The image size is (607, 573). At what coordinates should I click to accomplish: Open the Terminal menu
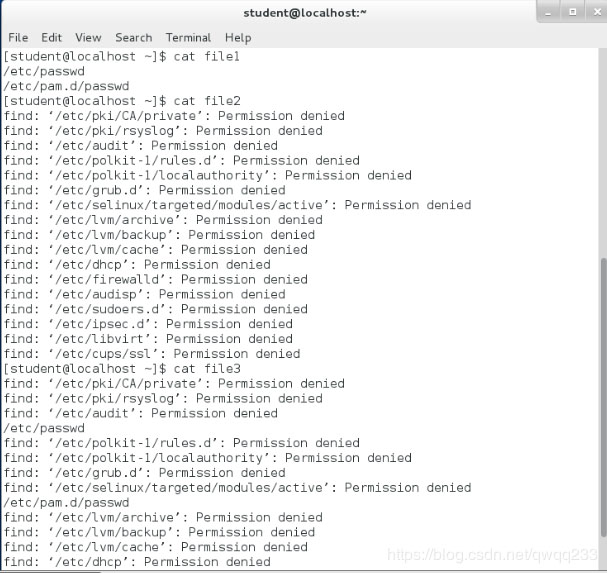click(188, 37)
